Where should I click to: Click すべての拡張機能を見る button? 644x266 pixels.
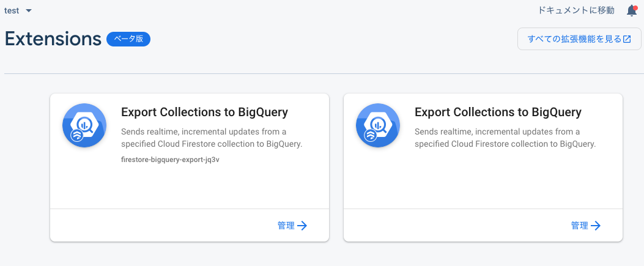coord(579,39)
